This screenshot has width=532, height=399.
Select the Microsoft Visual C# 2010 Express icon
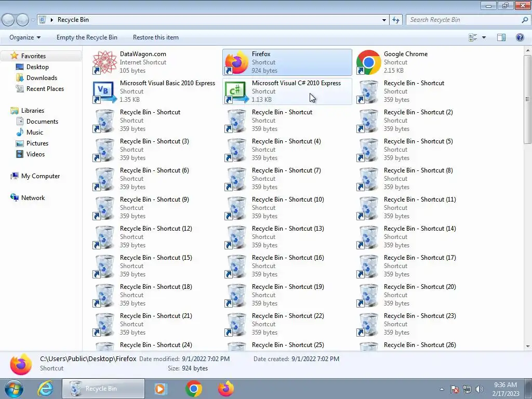point(236,91)
